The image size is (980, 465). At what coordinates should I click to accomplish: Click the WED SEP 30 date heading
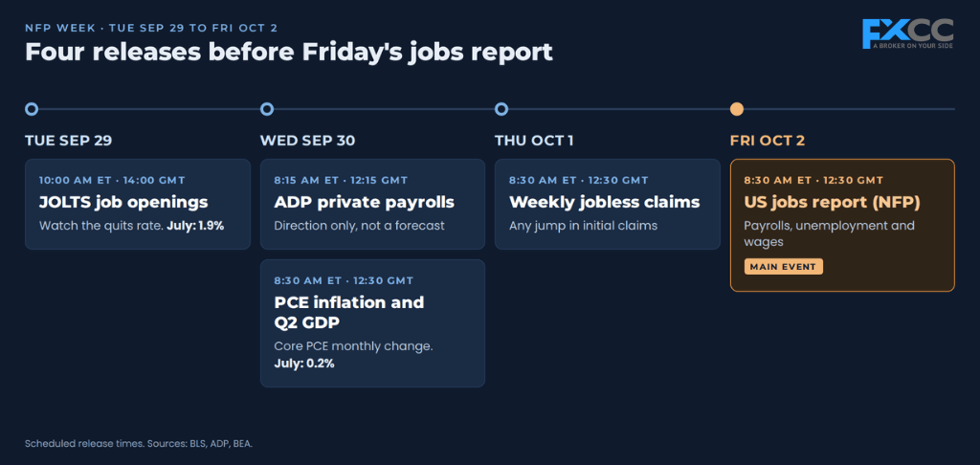(x=307, y=141)
